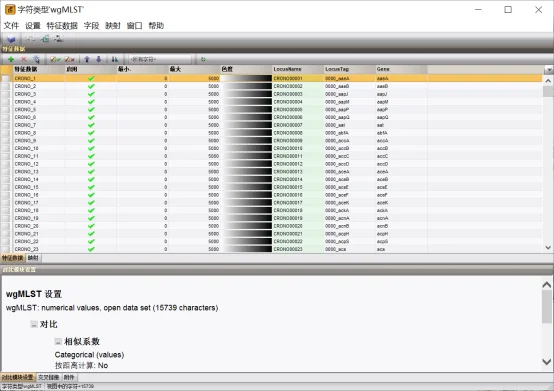Open the 设置 menu
Viewport: 554px width, 391px height.
click(33, 26)
